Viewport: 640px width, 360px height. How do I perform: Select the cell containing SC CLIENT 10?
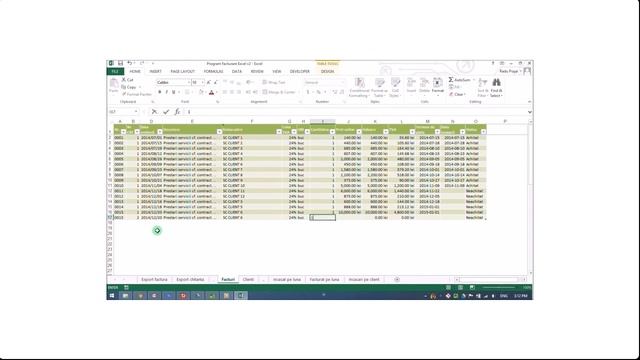click(251, 185)
